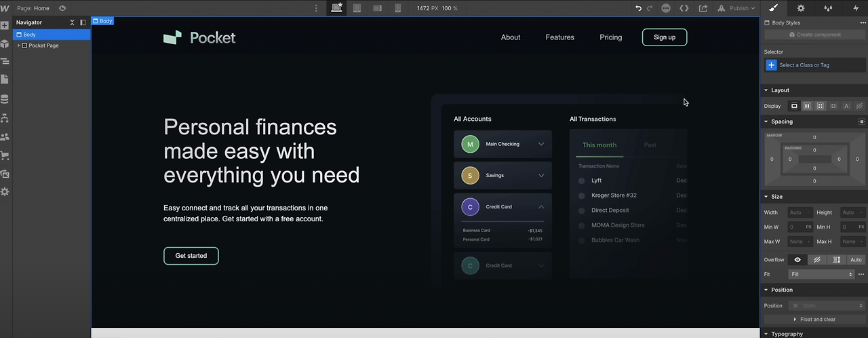This screenshot has width=868, height=338.
Task: Click the Create component button
Action: tap(814, 35)
